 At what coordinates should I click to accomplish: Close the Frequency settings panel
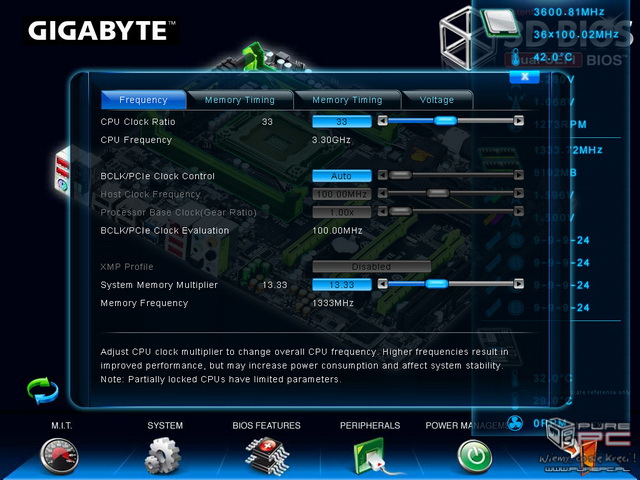point(525,76)
